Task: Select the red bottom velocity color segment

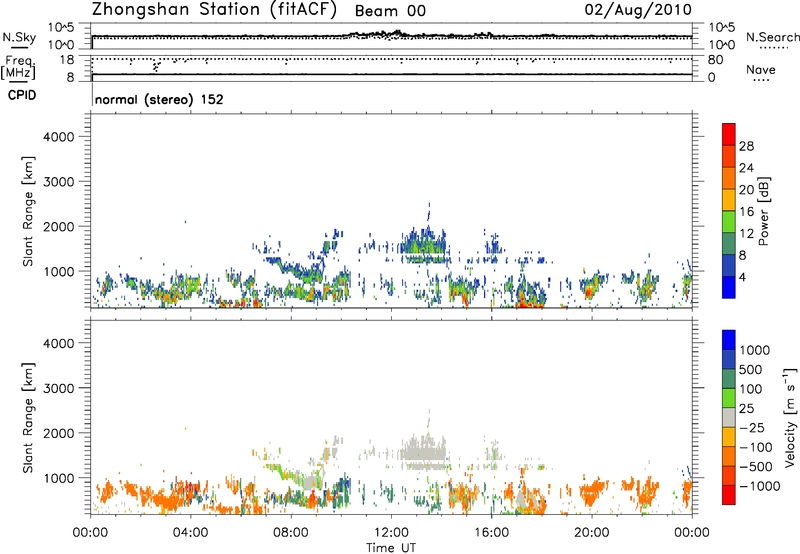Action: (729, 495)
